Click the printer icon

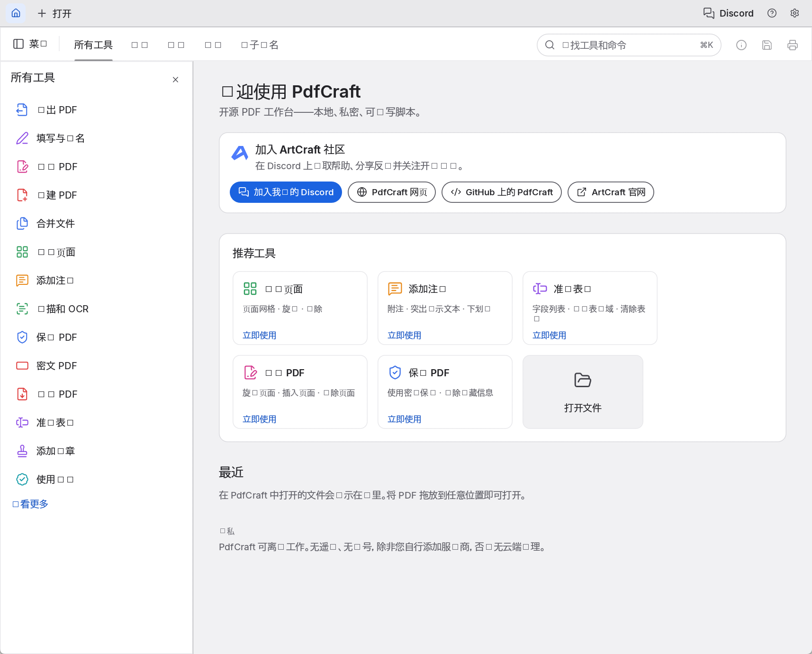tap(793, 45)
